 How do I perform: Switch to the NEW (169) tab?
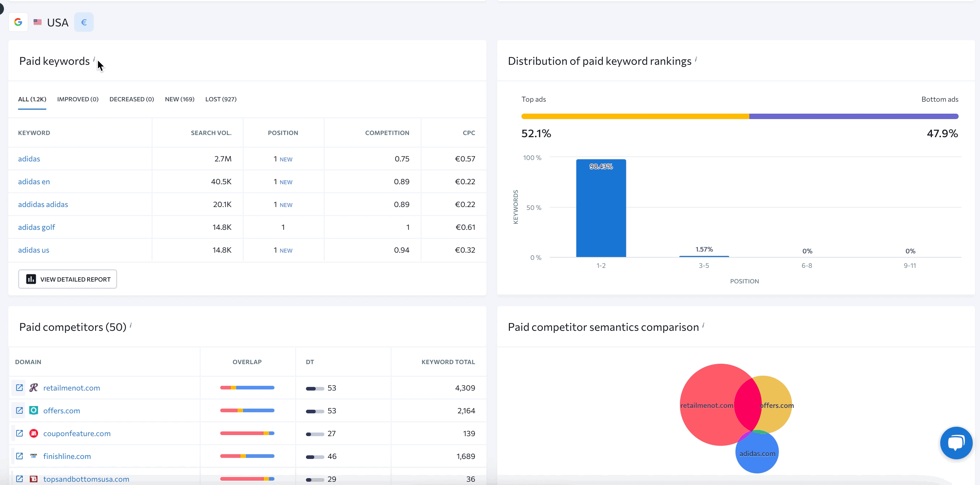[179, 100]
